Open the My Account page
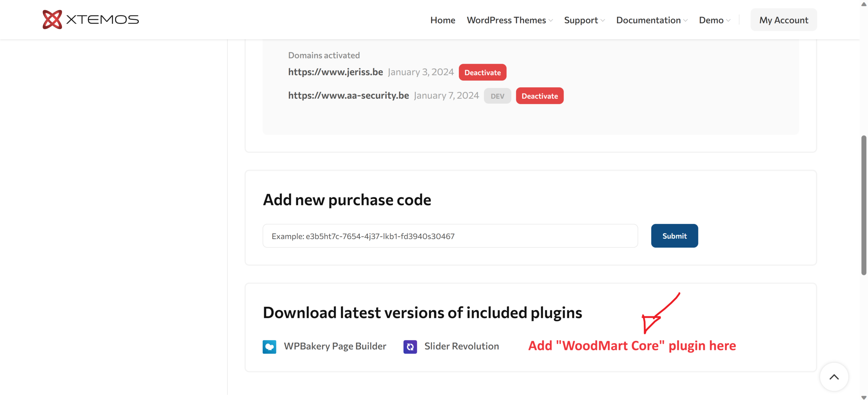Screen dimensions: 868x400 click(x=784, y=20)
